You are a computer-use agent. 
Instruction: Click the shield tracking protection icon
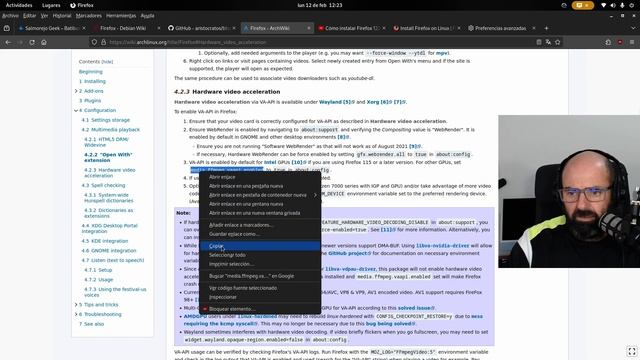tap(94, 42)
